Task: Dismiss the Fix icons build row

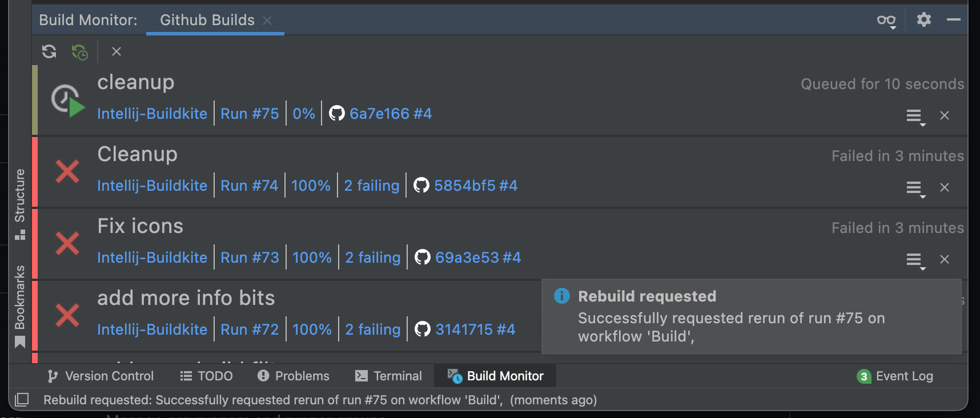Action: tap(945, 259)
